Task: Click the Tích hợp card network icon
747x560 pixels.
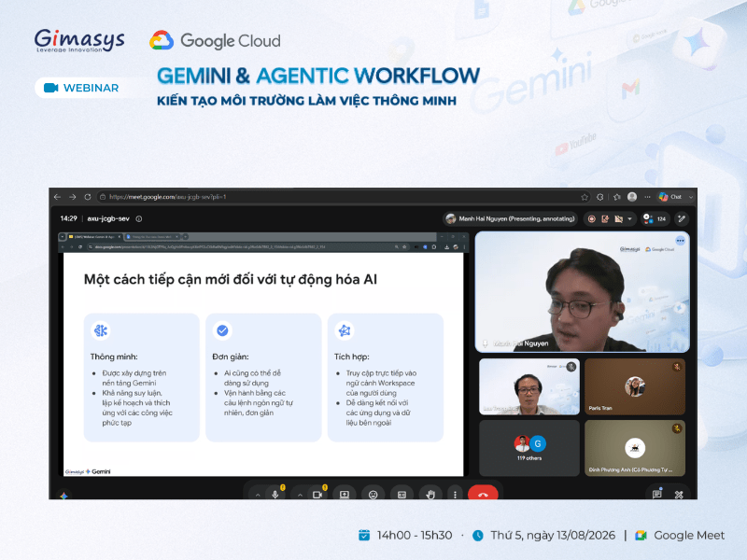Action: tap(345, 330)
